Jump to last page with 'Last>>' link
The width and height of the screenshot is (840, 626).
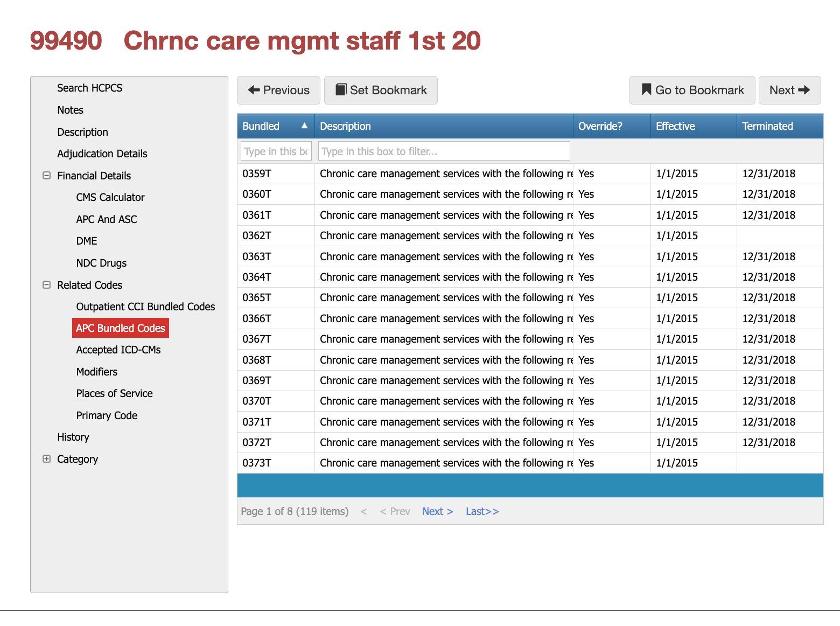pos(482,511)
